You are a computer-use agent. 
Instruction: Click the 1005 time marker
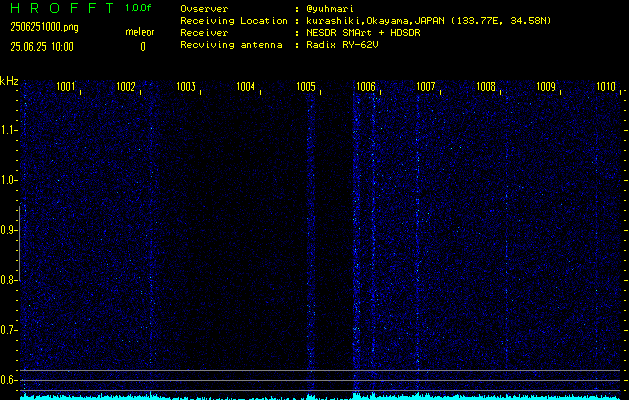[x=306, y=87]
